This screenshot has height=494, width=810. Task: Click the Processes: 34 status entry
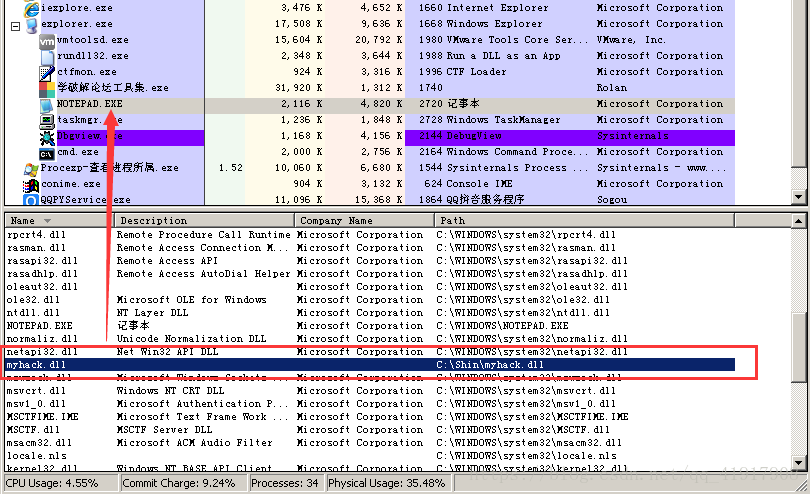[x=285, y=483]
